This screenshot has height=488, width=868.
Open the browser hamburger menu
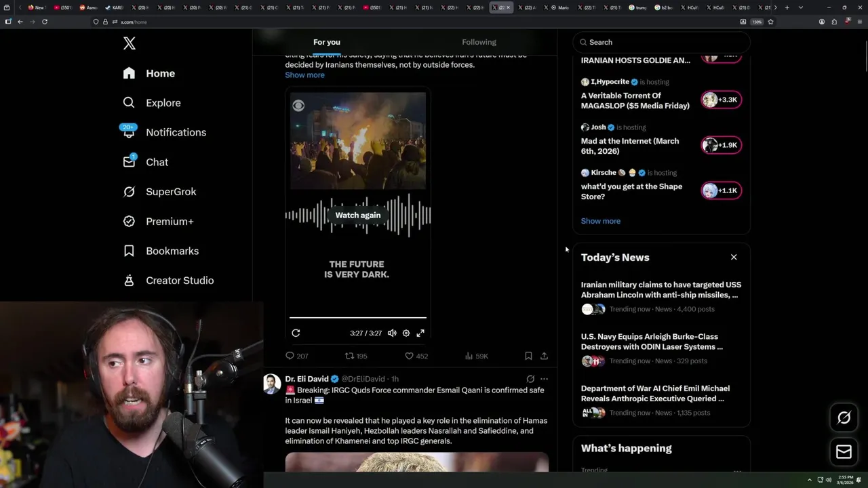point(860,22)
